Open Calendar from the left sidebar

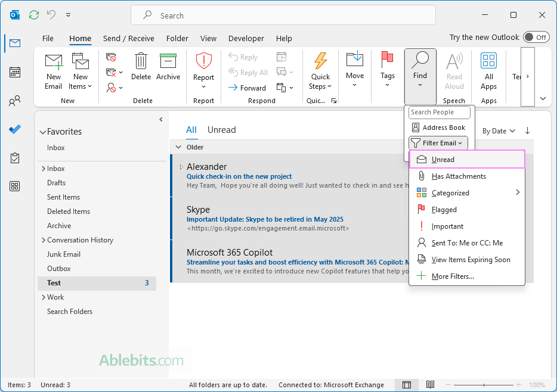[15, 72]
